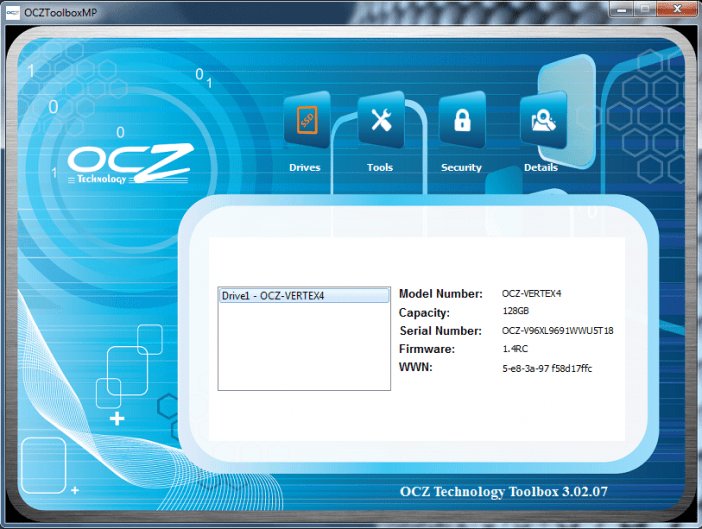The width and height of the screenshot is (702, 529).
Task: Click the Firmware label
Action: [427, 349]
